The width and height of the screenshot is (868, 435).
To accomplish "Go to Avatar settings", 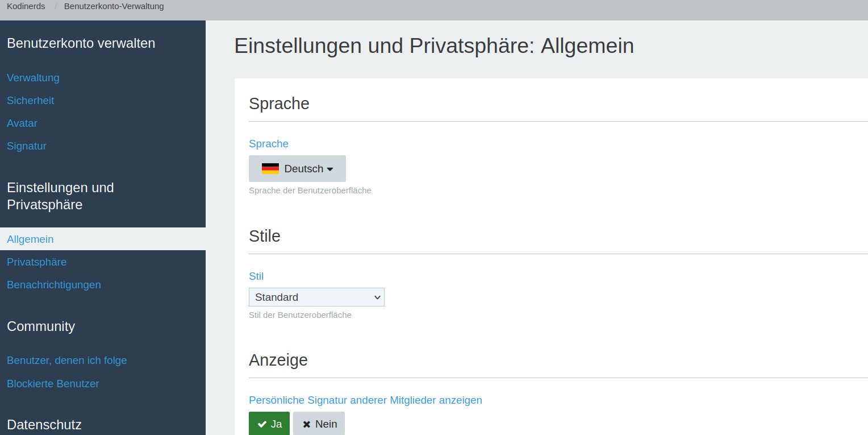I will 22,123.
